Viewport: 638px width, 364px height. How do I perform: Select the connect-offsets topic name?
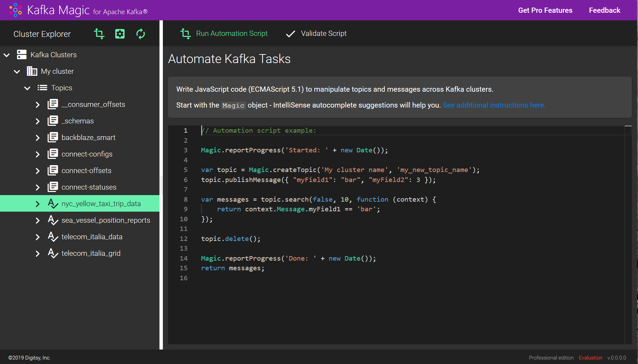tap(86, 171)
